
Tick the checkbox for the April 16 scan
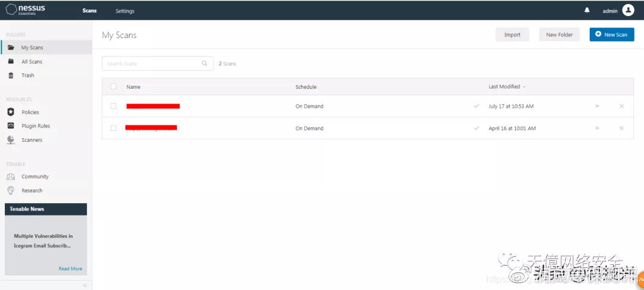tap(113, 129)
